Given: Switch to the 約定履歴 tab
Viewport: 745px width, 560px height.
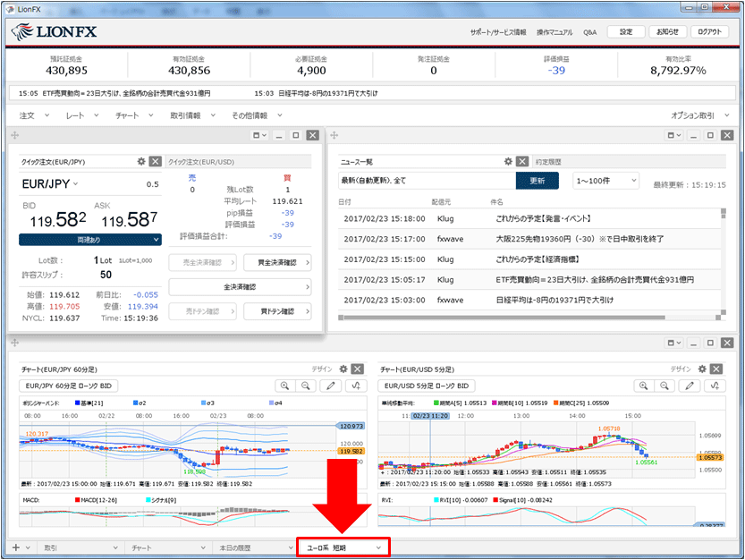Looking at the screenshot, I should point(548,162).
